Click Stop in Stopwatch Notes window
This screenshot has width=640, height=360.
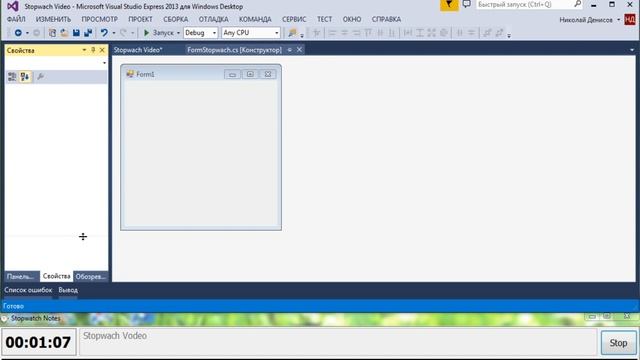(618, 343)
